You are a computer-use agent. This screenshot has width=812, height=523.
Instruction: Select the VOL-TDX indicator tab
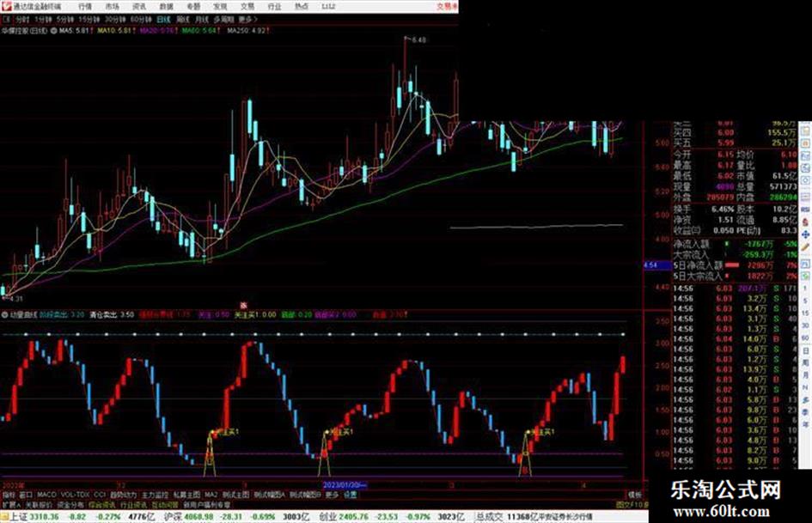coord(76,495)
